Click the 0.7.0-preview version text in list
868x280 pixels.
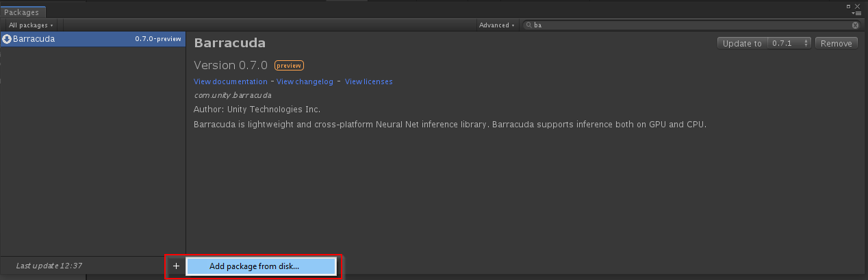tap(158, 39)
